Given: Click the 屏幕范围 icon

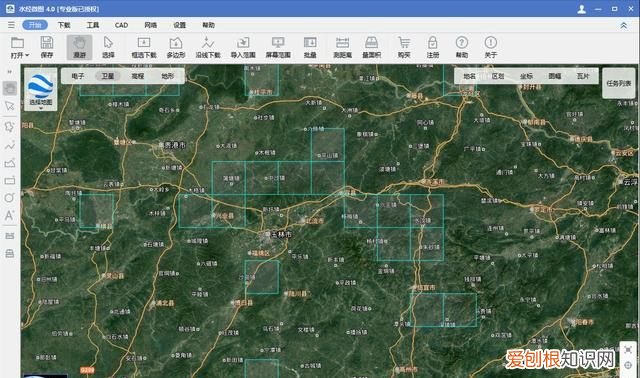Looking at the screenshot, I should pyautogui.click(x=278, y=43).
